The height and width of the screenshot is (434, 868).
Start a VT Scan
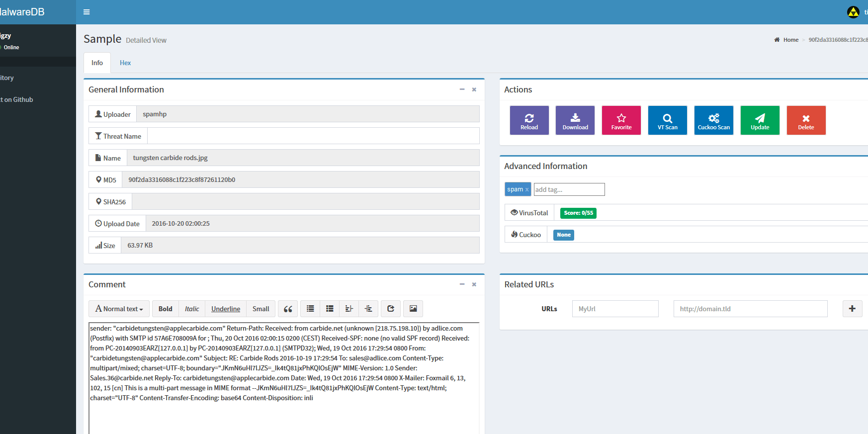tap(667, 120)
